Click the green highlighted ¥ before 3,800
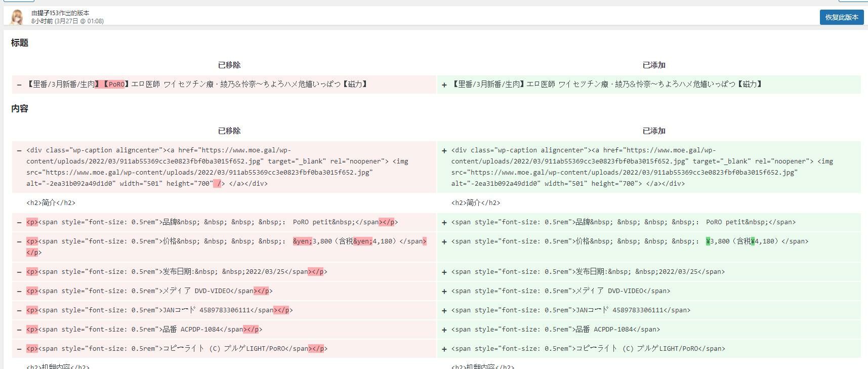This screenshot has height=369, width=868. (708, 241)
